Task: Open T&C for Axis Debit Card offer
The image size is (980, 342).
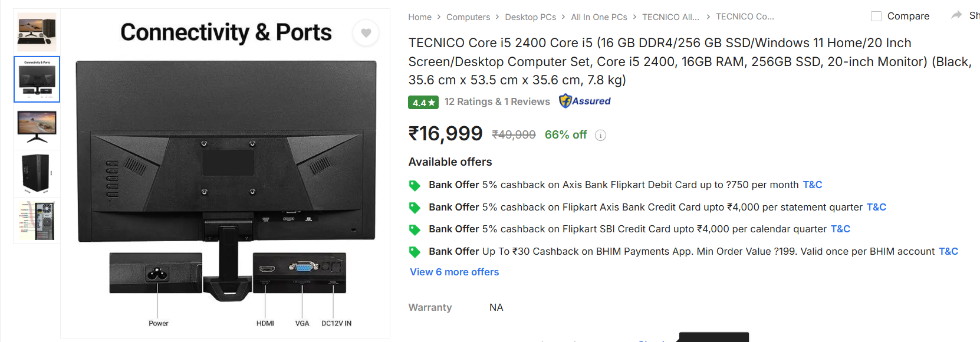Action: click(813, 185)
